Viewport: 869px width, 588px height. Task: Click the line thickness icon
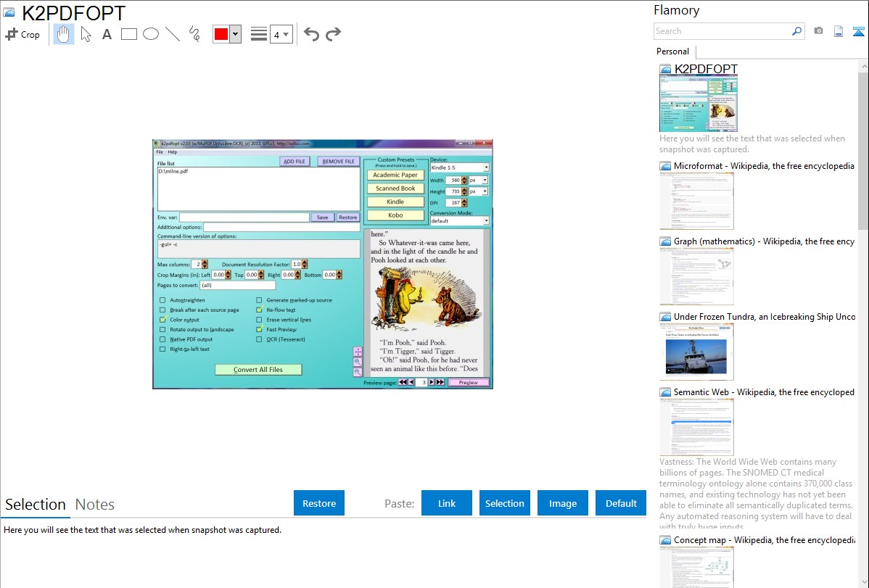(258, 34)
